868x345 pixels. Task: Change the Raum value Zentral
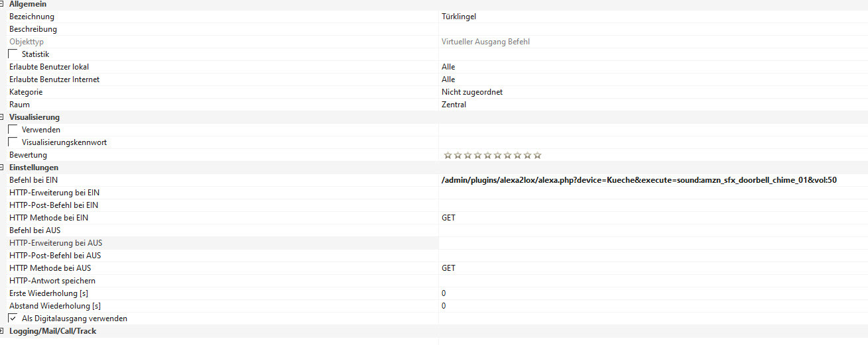click(454, 105)
